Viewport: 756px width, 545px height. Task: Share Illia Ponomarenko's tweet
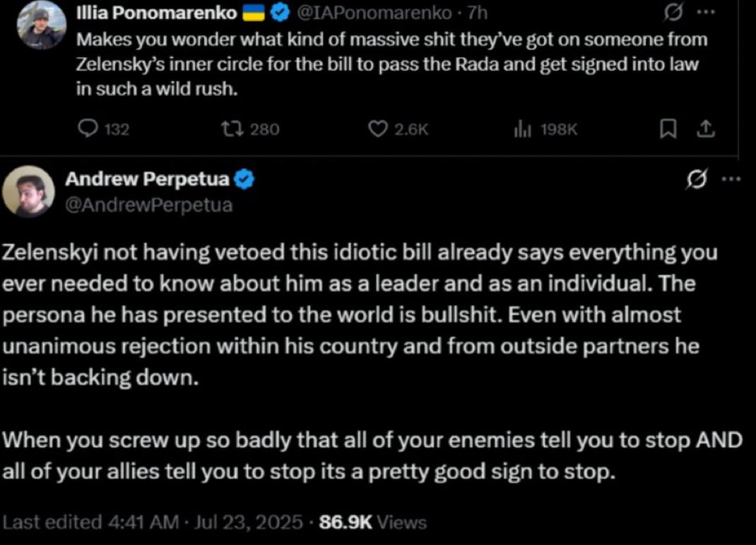(706, 128)
